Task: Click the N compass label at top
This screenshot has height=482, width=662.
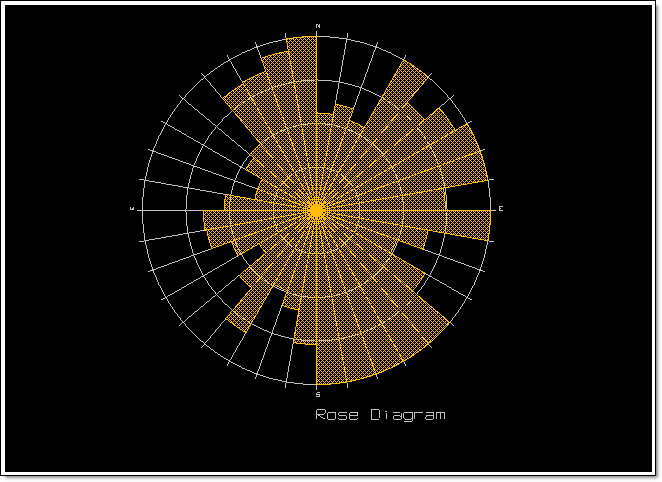Action: click(317, 25)
